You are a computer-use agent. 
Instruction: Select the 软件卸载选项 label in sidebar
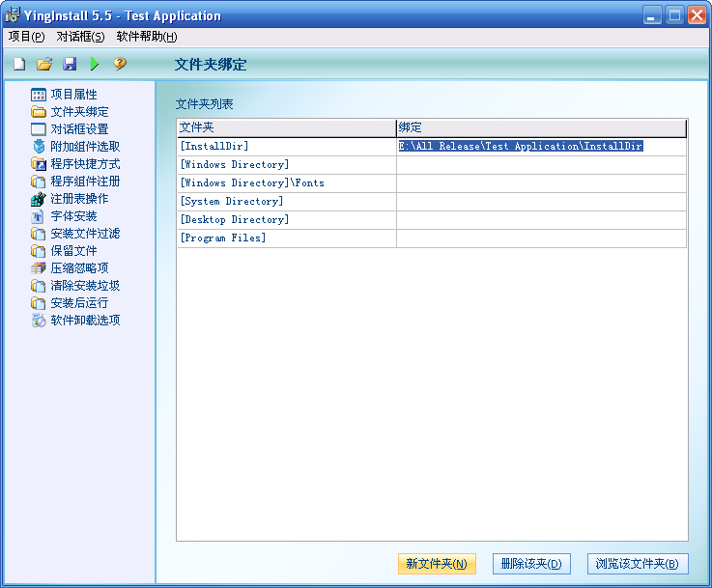tap(85, 321)
